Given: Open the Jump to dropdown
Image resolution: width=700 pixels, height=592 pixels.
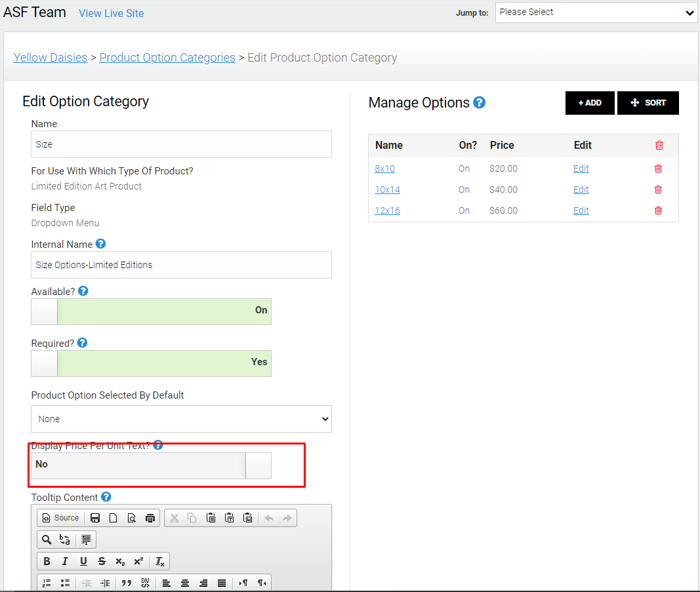Looking at the screenshot, I should [596, 12].
